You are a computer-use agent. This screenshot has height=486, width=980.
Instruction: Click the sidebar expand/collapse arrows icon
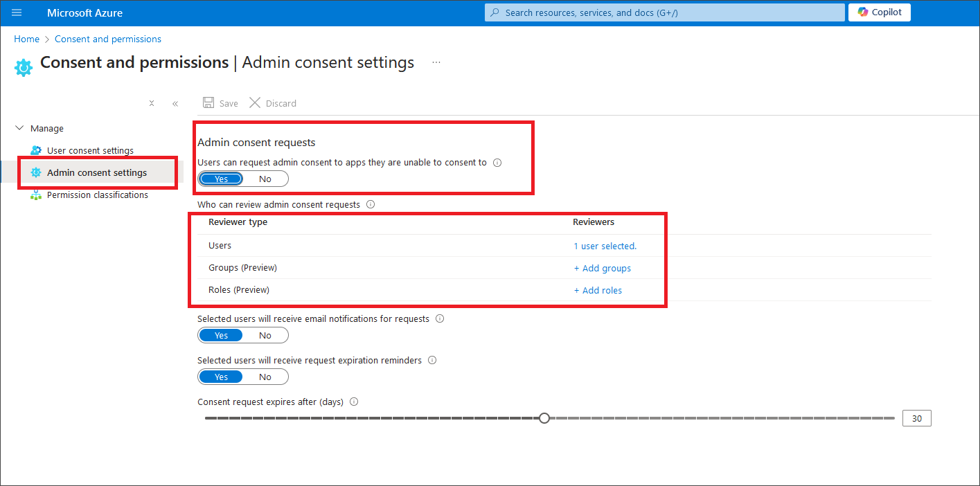click(152, 104)
